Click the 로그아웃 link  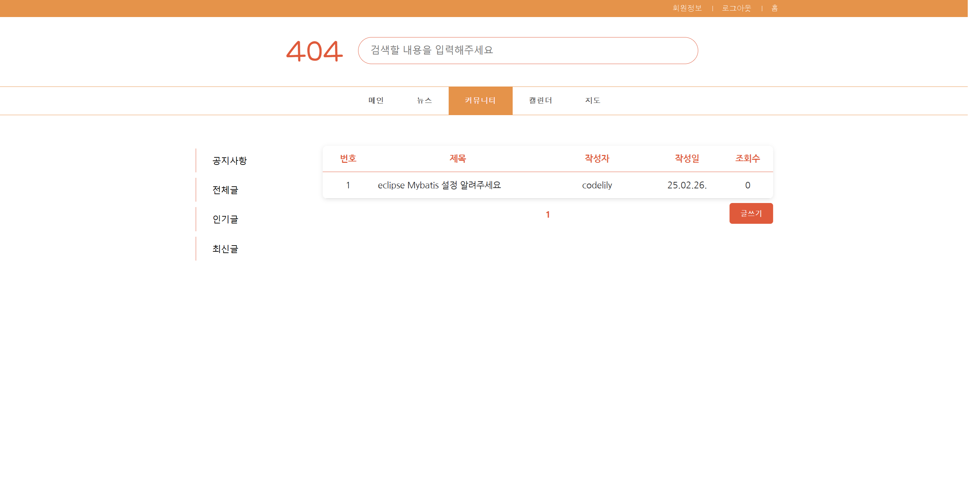coord(737,8)
